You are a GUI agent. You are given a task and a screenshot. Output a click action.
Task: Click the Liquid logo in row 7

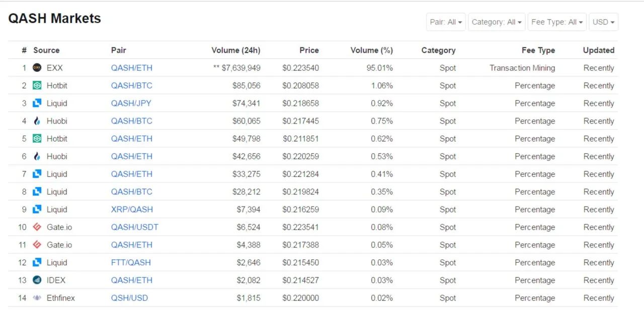[37, 174]
